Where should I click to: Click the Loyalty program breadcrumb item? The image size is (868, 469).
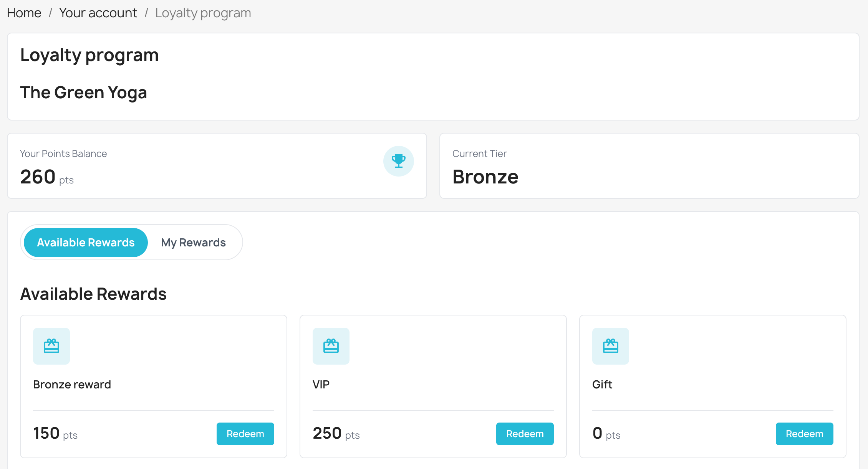pyautogui.click(x=203, y=13)
